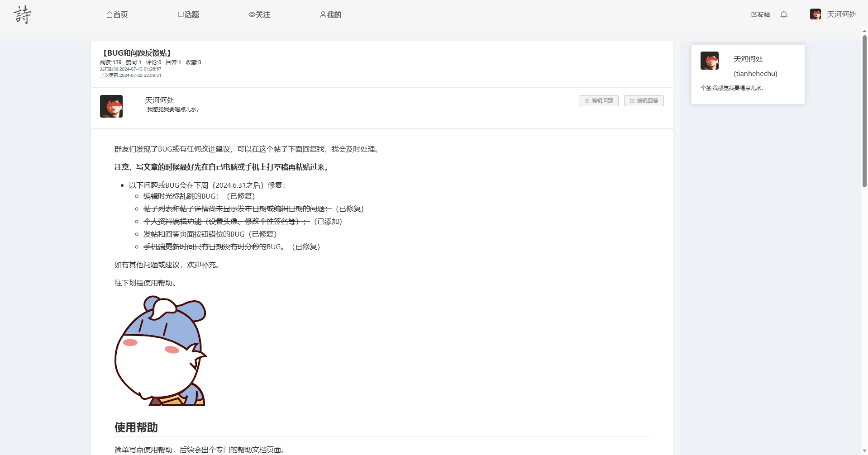This screenshot has width=868, height=455.
Task: Click the 使用帮助 heading
Action: pos(136,427)
